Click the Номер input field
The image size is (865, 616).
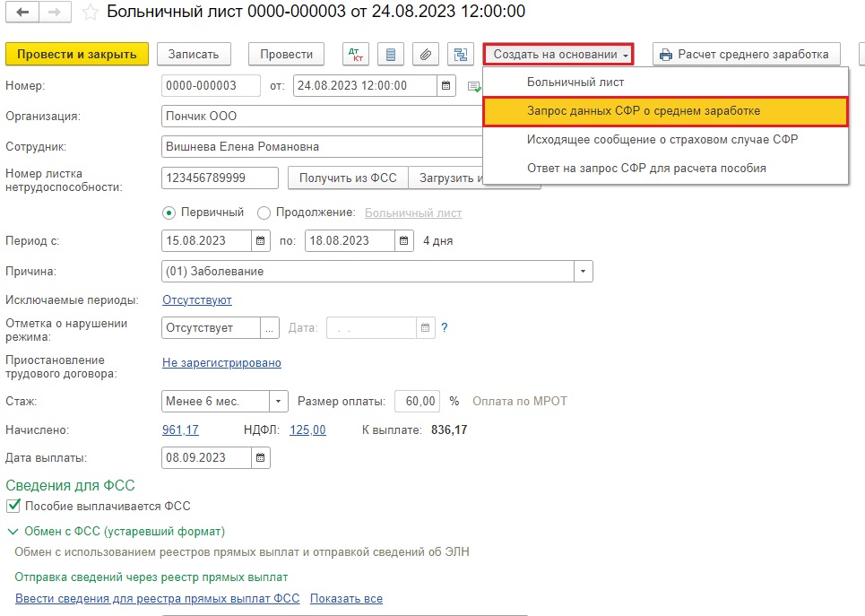point(211,85)
